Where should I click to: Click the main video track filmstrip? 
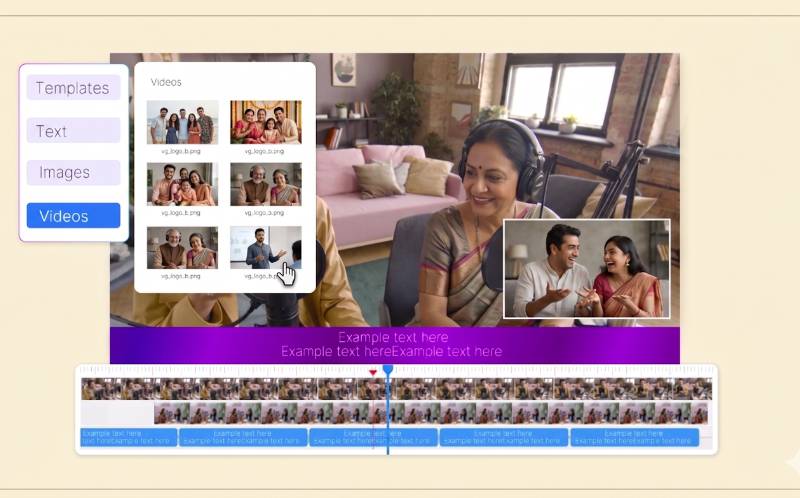click(396, 389)
